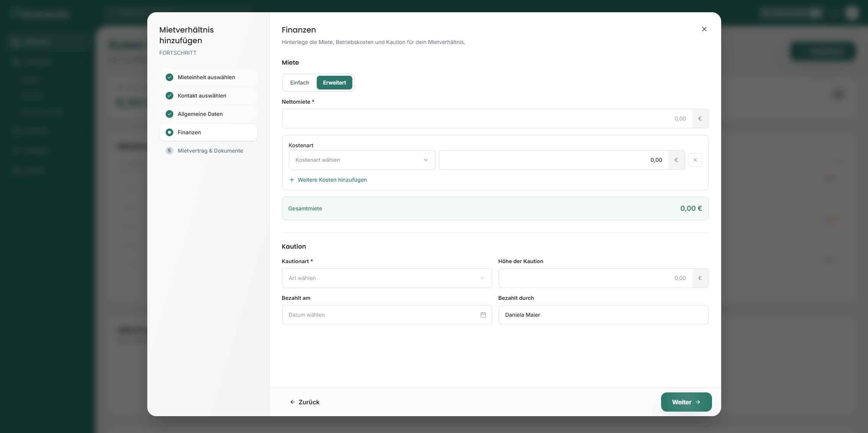The height and width of the screenshot is (433, 868).
Task: Click the left arrow icon beside Zurück
Action: pyautogui.click(x=292, y=402)
